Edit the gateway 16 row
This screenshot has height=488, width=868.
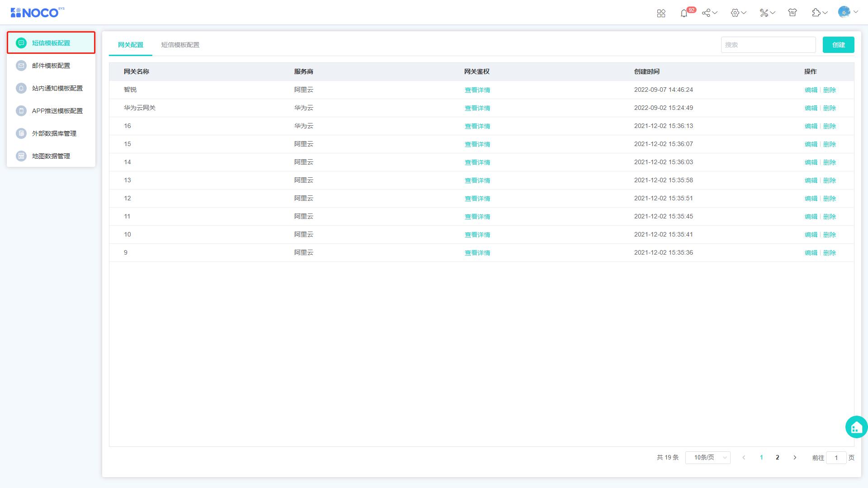click(811, 126)
